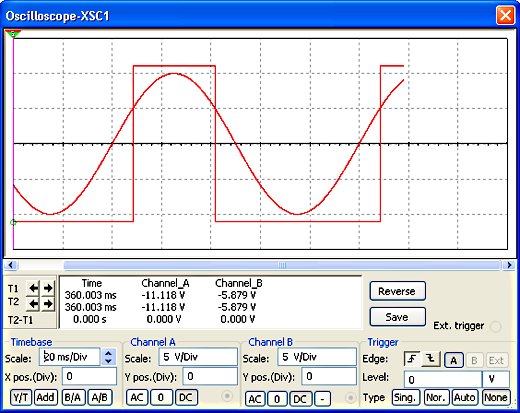Click the Trigger Level value field
Viewport: 520px width, 413px height.
tap(443, 380)
